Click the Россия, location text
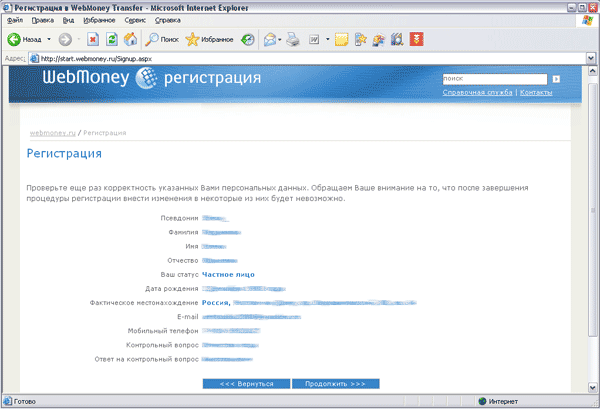Image resolution: width=600 pixels, height=409 pixels. [x=216, y=303]
